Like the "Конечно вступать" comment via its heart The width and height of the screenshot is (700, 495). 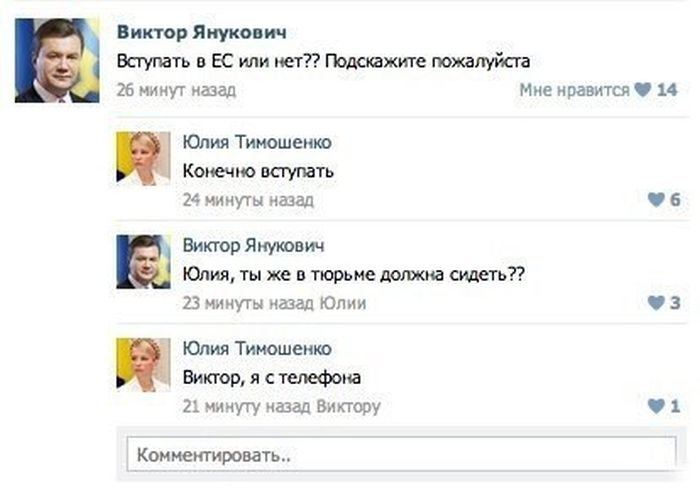(x=656, y=200)
